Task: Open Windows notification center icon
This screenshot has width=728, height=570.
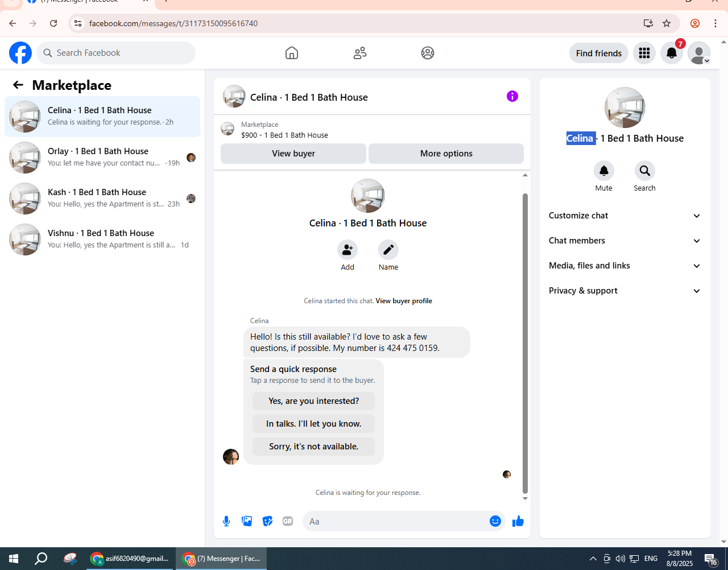Action: point(711,559)
